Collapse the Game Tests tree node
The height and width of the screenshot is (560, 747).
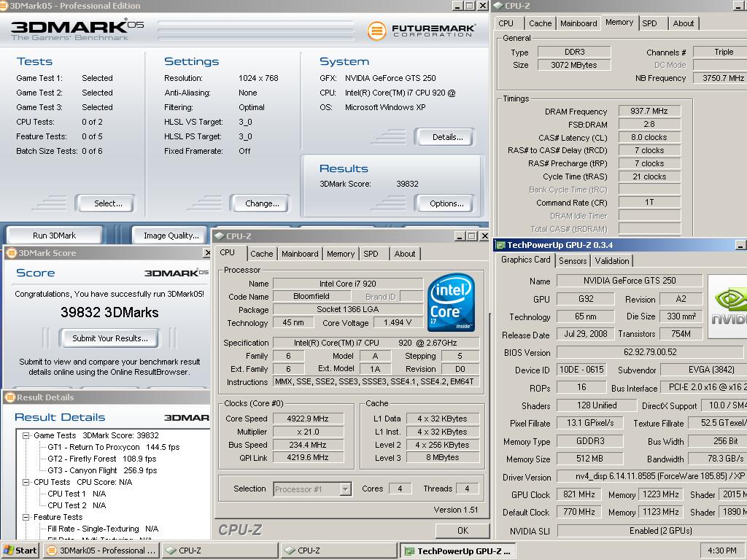pos(26,435)
